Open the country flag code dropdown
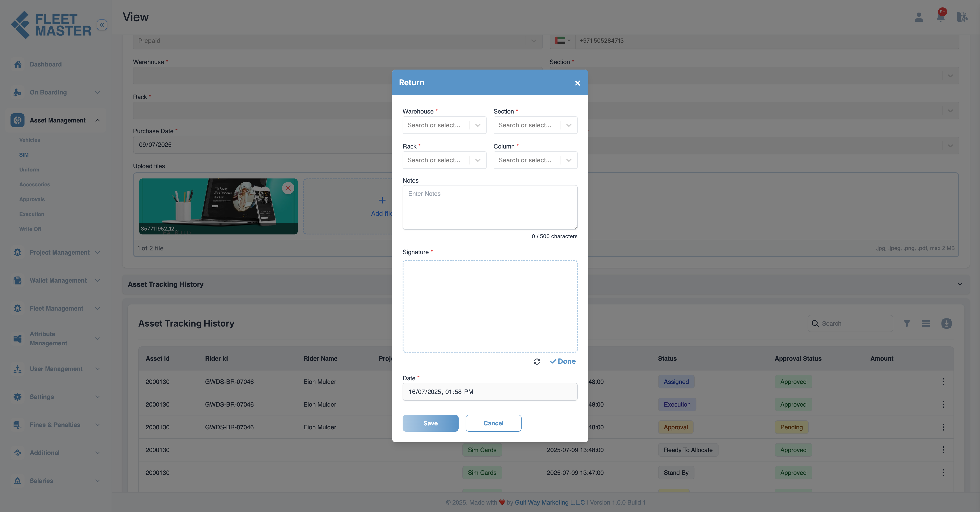The height and width of the screenshot is (512, 980). 562,40
